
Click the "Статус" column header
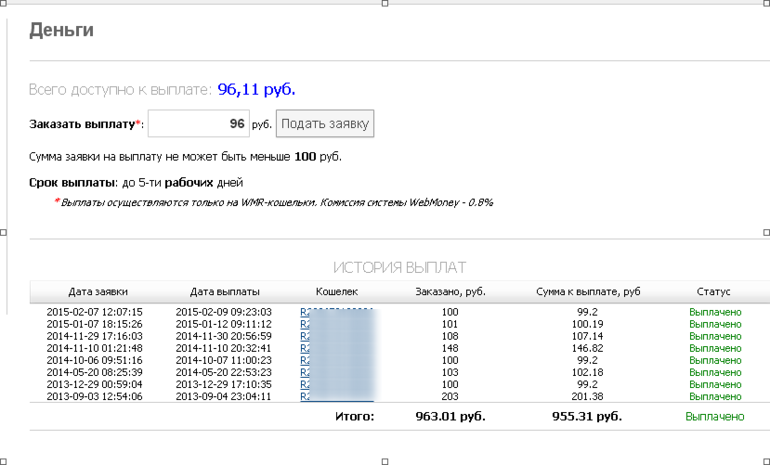point(713,292)
